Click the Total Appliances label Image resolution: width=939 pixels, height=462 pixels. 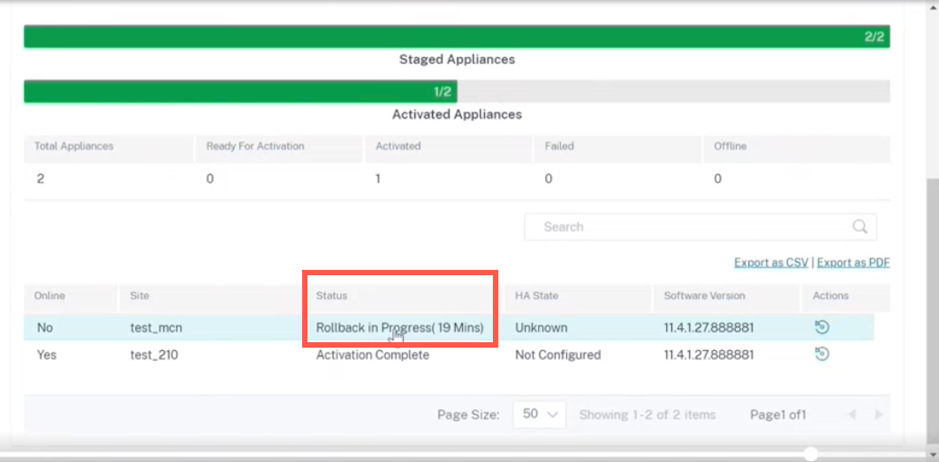(74, 146)
